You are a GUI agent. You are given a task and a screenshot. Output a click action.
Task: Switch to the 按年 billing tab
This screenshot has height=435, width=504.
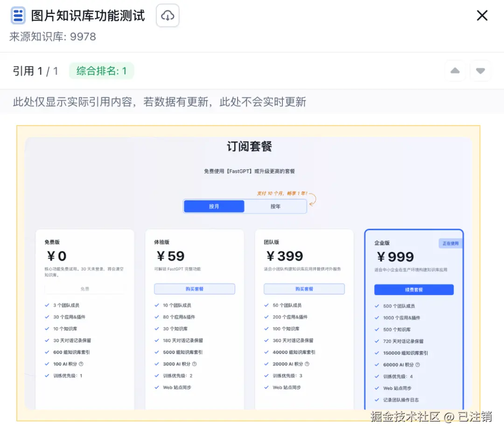tap(275, 206)
